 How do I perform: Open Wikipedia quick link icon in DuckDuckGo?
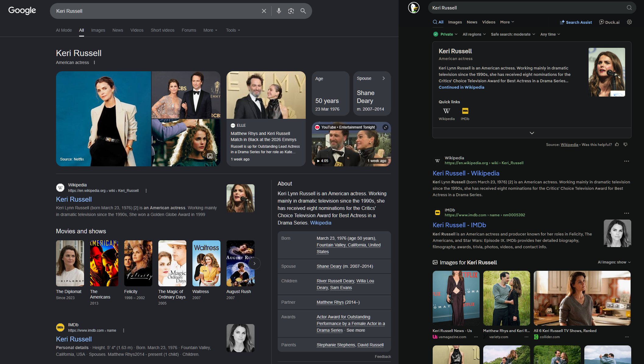[x=446, y=111]
